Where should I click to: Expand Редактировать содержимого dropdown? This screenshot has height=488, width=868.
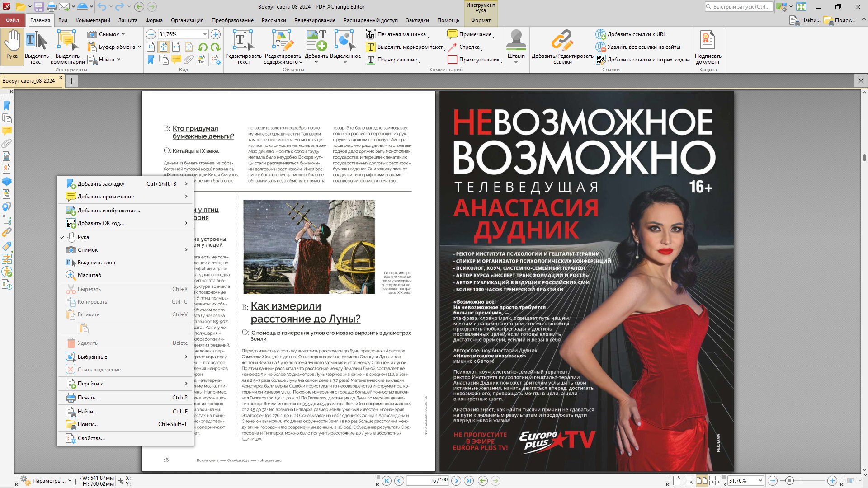301,63
